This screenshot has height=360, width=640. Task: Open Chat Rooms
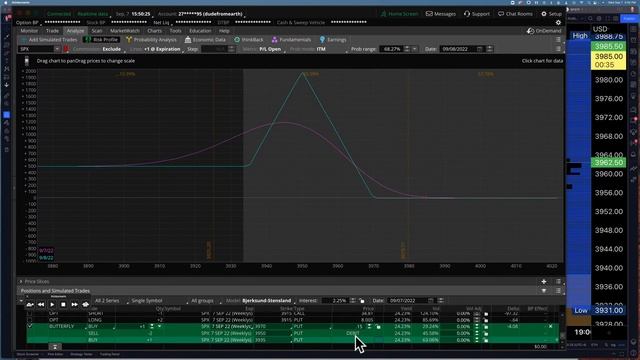point(515,14)
